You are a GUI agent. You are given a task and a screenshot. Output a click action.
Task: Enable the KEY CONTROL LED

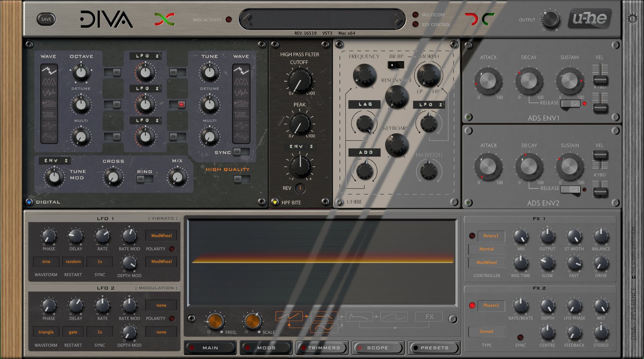coord(416,24)
